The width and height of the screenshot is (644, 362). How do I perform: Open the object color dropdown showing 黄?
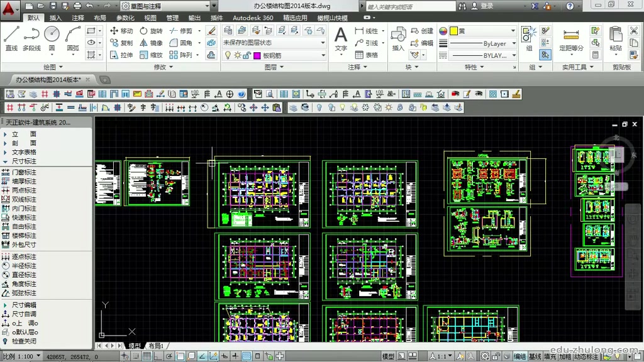coord(513,31)
